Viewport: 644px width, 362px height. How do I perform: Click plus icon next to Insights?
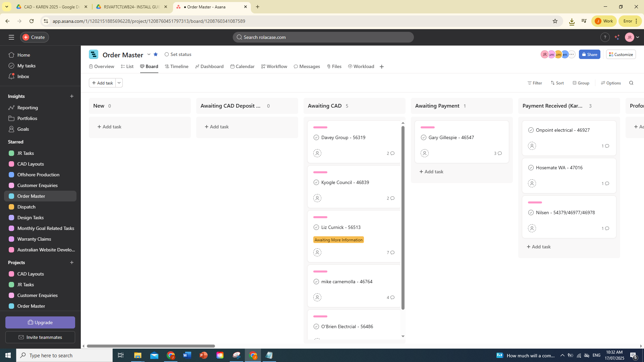[x=71, y=96]
